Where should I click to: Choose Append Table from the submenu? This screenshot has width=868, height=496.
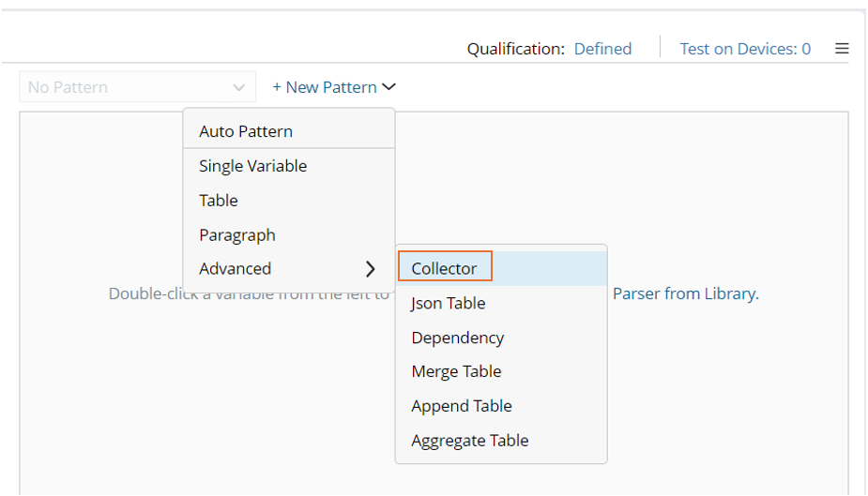[x=461, y=406]
